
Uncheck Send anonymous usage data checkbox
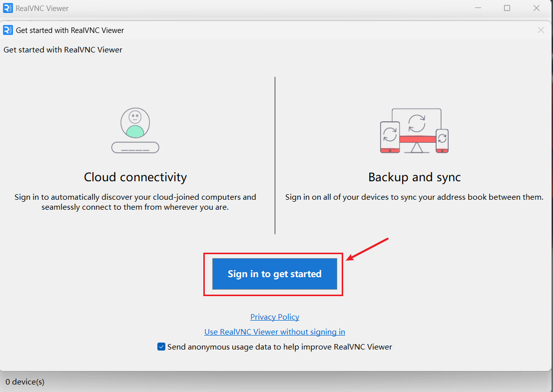tap(161, 347)
